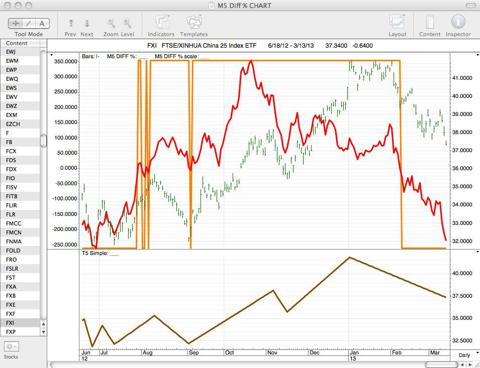Select the crosshair Tool Mode button
This screenshot has width=480, height=368.
(15, 23)
